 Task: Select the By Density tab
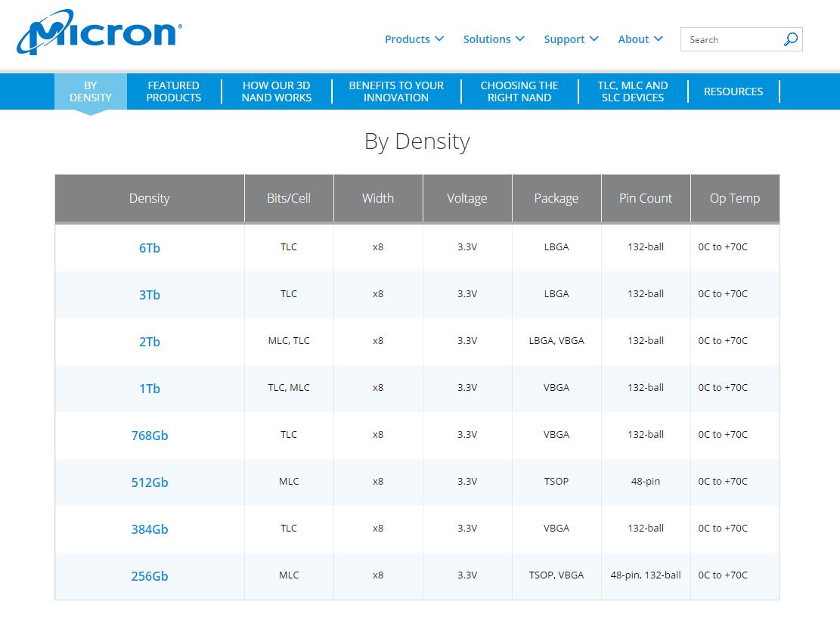[x=91, y=91]
